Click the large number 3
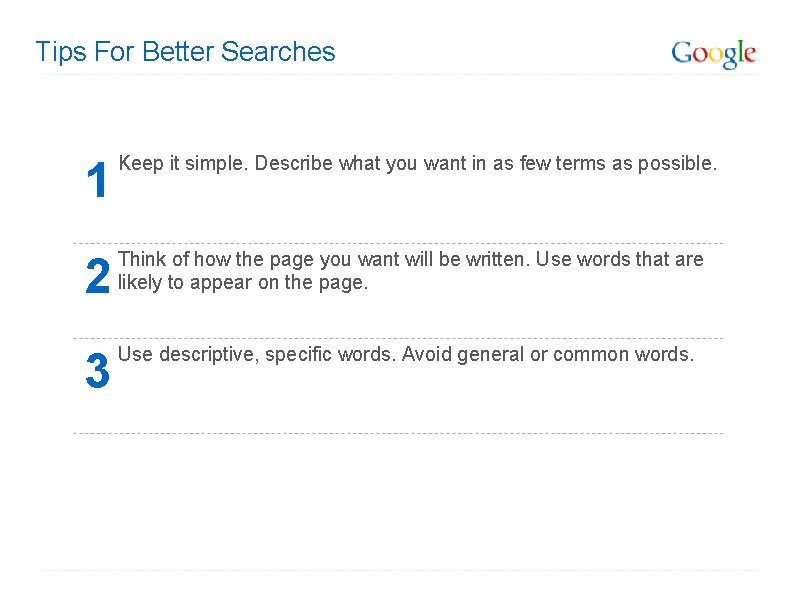The height and width of the screenshot is (600, 800). pyautogui.click(x=97, y=372)
